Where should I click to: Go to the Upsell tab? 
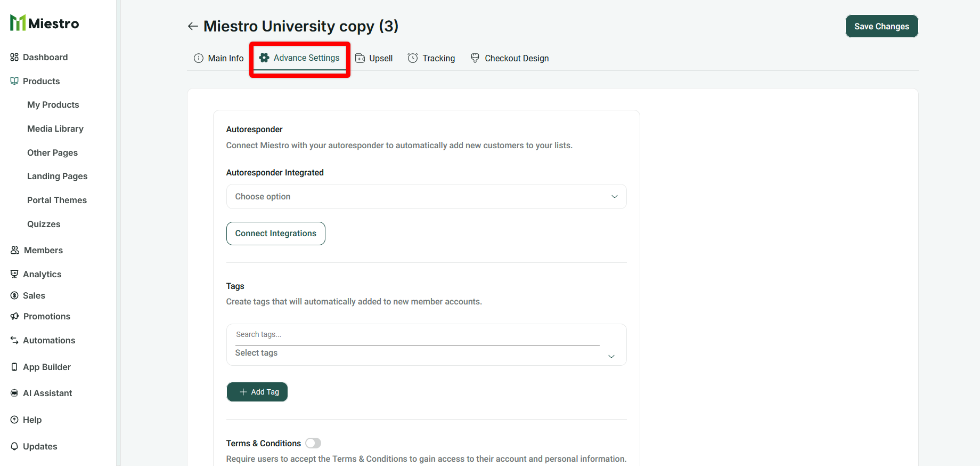[374, 58]
